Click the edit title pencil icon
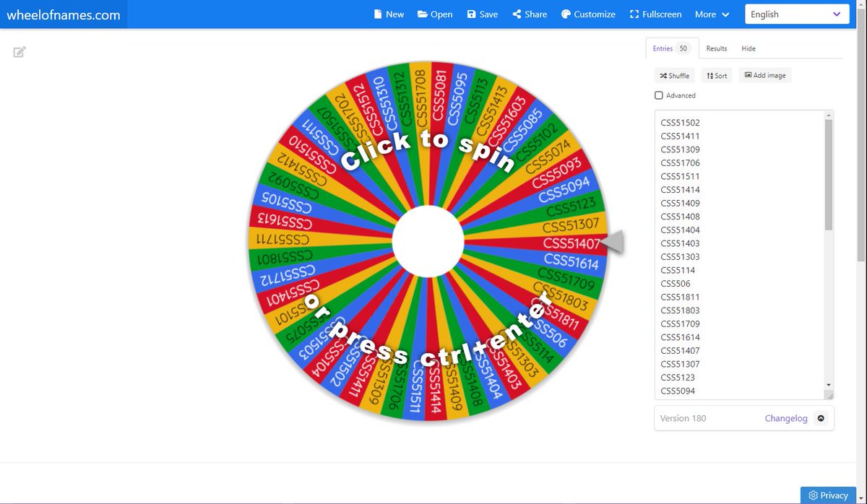Viewport: 867px width, 504px height. click(20, 52)
